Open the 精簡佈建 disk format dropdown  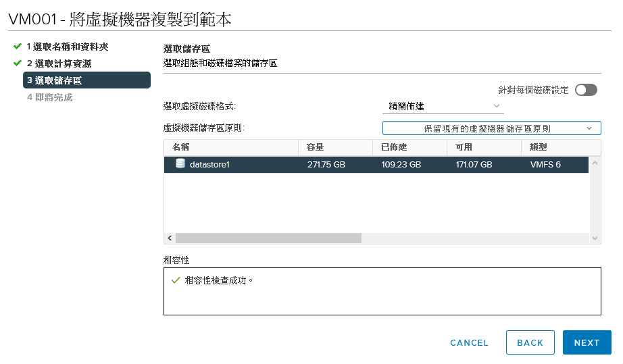(x=443, y=107)
